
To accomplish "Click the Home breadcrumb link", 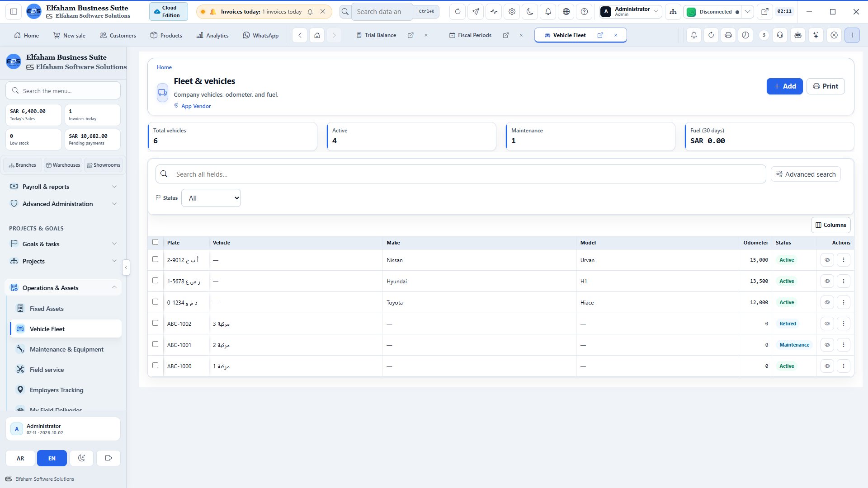I will coord(164,67).
